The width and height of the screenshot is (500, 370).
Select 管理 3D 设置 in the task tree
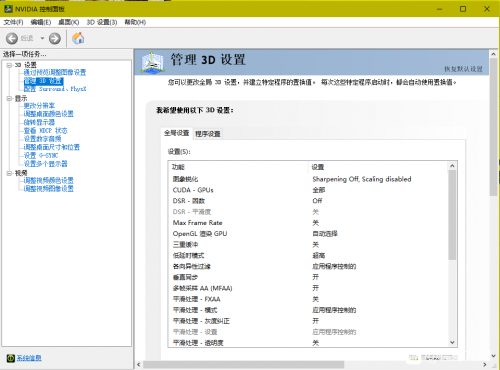(x=43, y=81)
